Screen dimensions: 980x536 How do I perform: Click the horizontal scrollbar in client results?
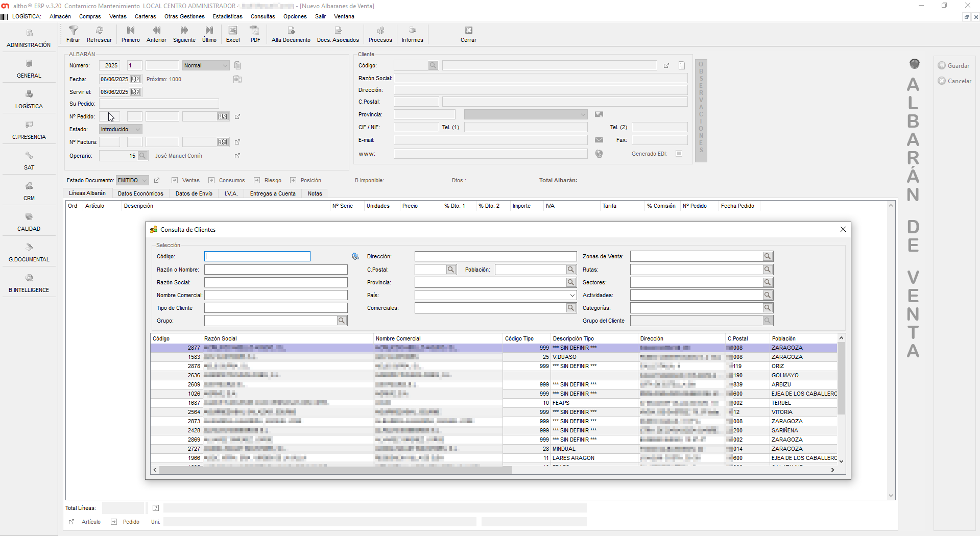point(336,470)
